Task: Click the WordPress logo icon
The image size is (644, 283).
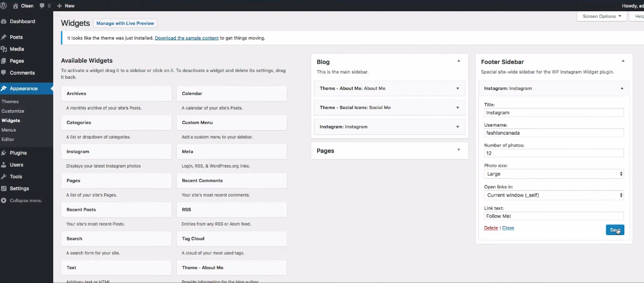Action: (x=4, y=5)
